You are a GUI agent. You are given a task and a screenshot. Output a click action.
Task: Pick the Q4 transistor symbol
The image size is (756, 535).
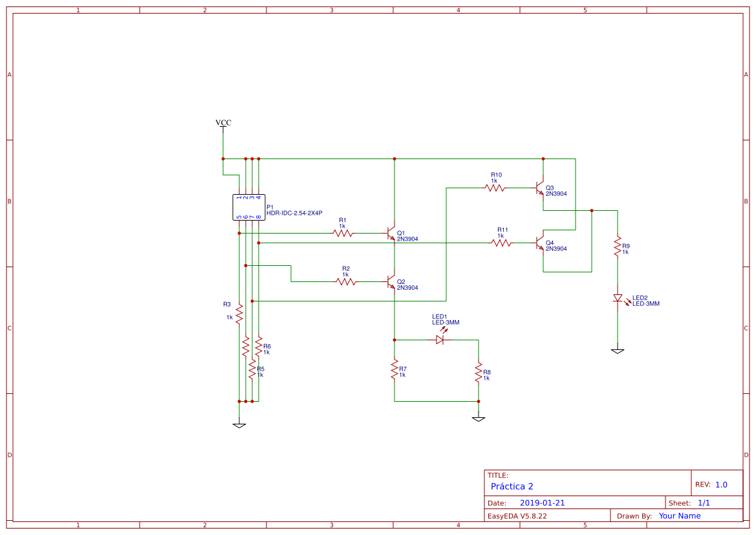(x=540, y=243)
